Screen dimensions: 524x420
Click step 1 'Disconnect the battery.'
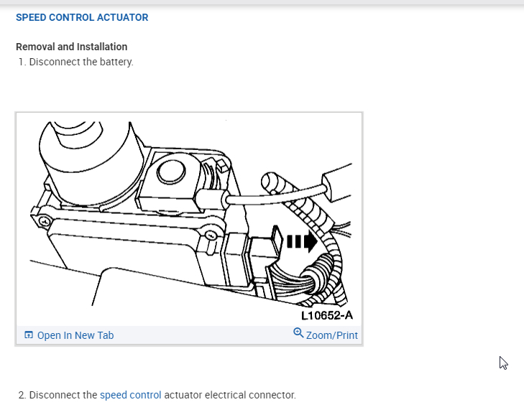(81, 62)
